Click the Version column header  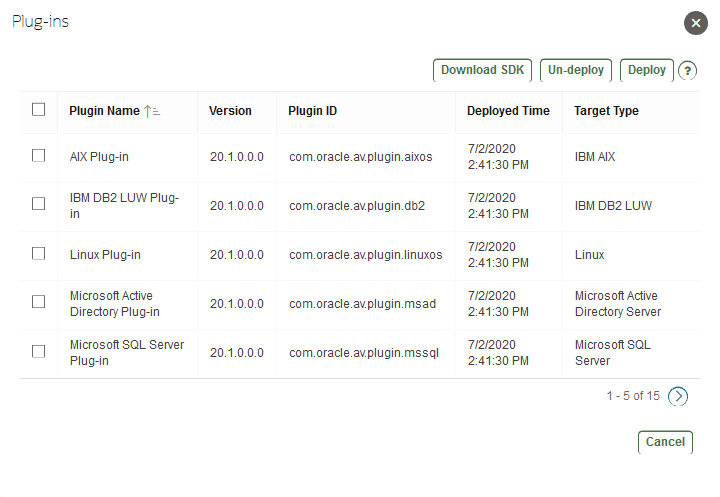point(230,111)
